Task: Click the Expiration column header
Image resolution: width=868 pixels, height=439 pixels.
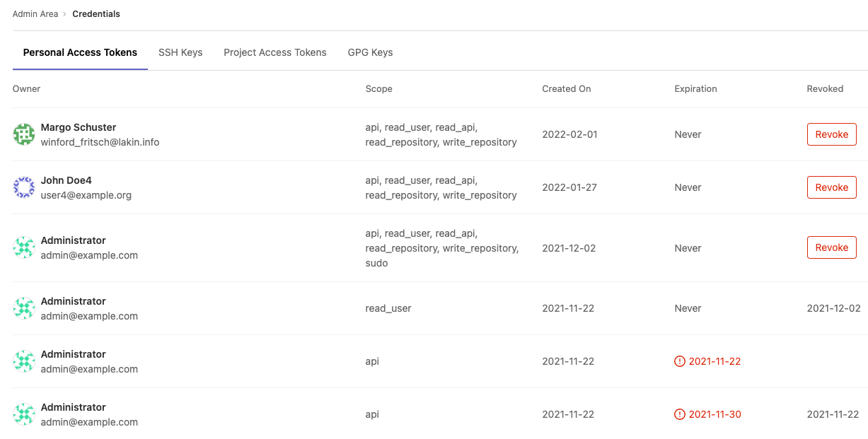Action: (695, 89)
